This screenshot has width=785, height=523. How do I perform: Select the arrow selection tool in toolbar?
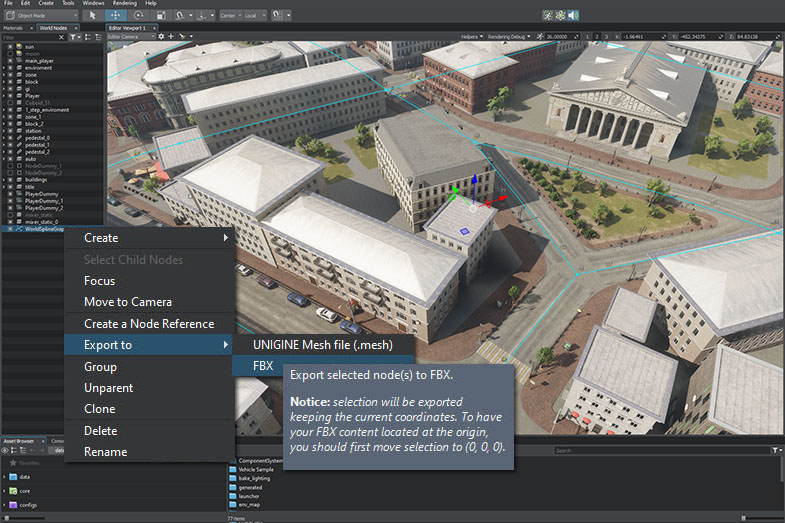tap(92, 15)
